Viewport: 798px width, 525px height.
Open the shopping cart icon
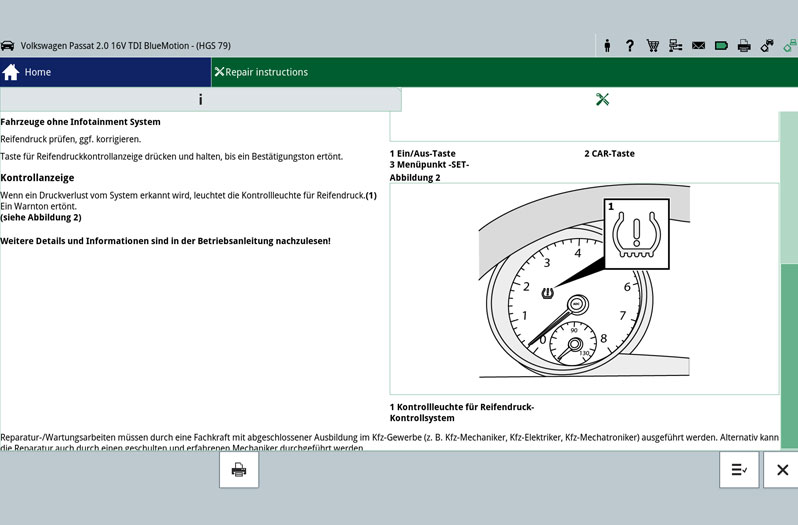(x=653, y=45)
